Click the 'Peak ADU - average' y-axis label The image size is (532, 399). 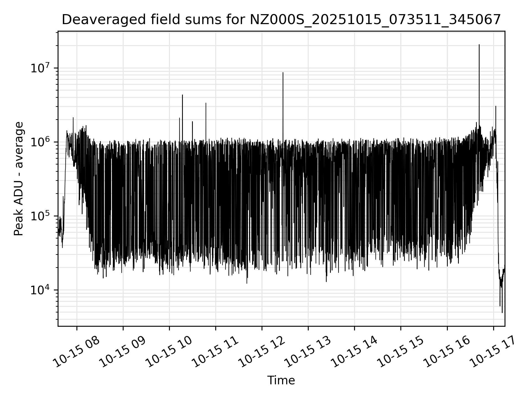19,179
